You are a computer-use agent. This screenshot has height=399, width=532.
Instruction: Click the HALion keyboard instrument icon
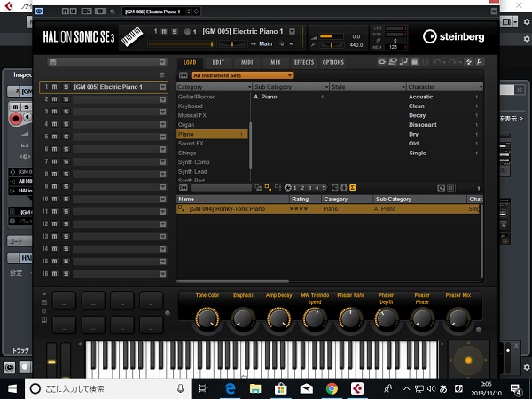click(x=131, y=36)
